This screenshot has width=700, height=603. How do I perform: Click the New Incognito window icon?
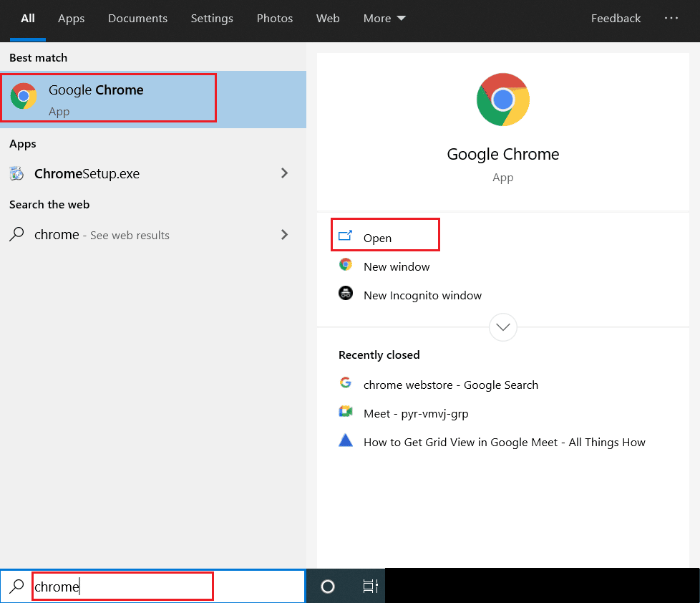click(346, 294)
